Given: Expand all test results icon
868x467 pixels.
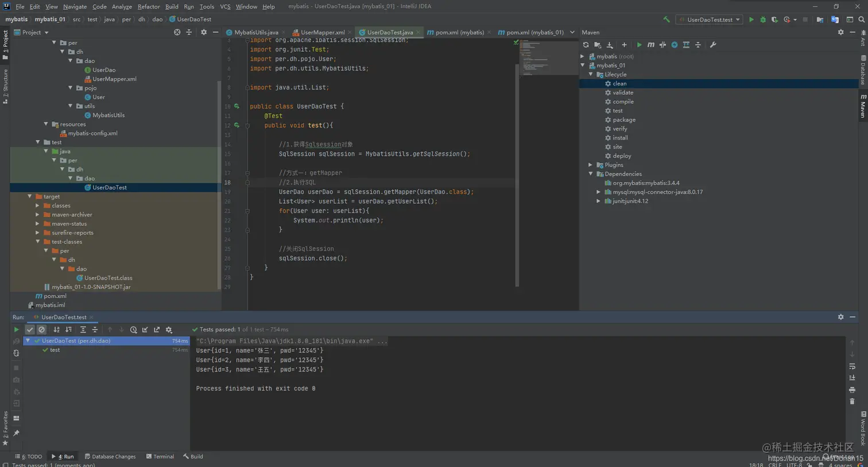Looking at the screenshot, I should click(83, 330).
